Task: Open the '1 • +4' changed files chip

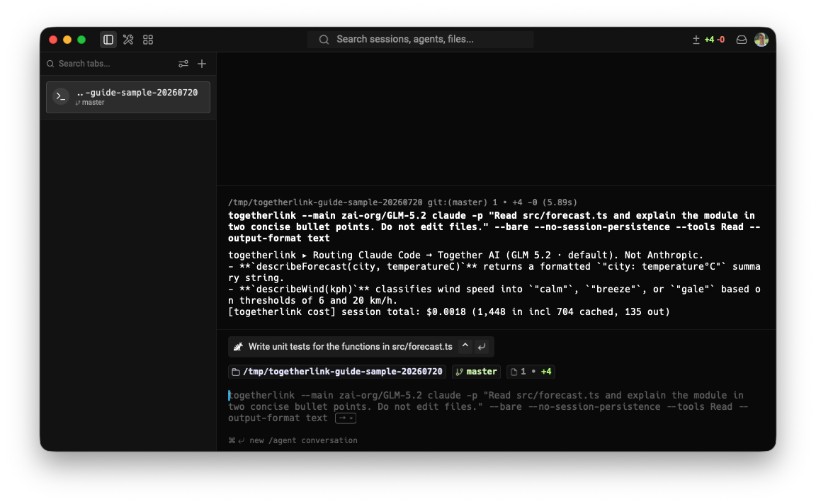Action: click(x=531, y=372)
